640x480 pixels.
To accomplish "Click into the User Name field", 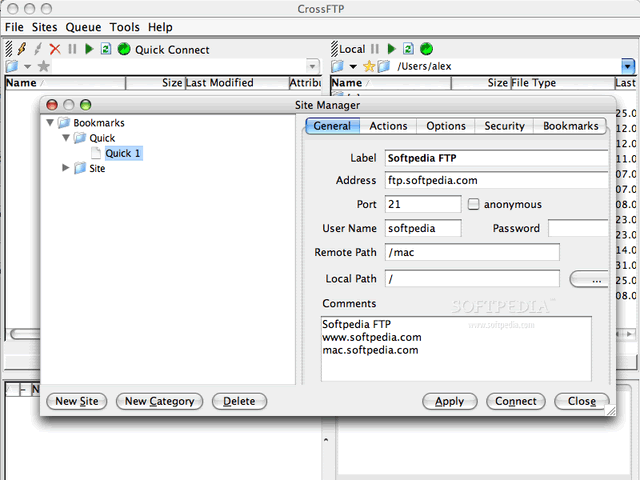I will point(423,228).
